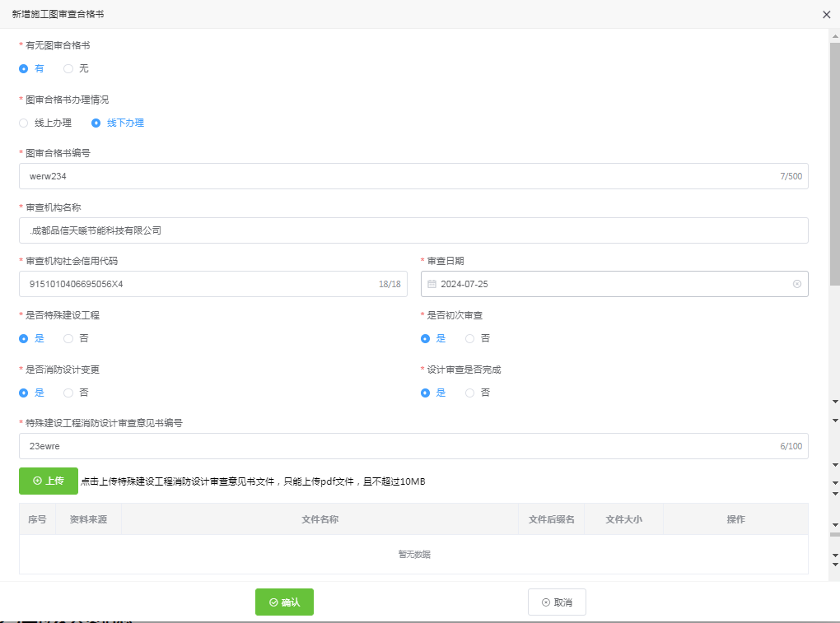Click the circle icon inside the 取消 button
The height and width of the screenshot is (623, 840).
[544, 602]
